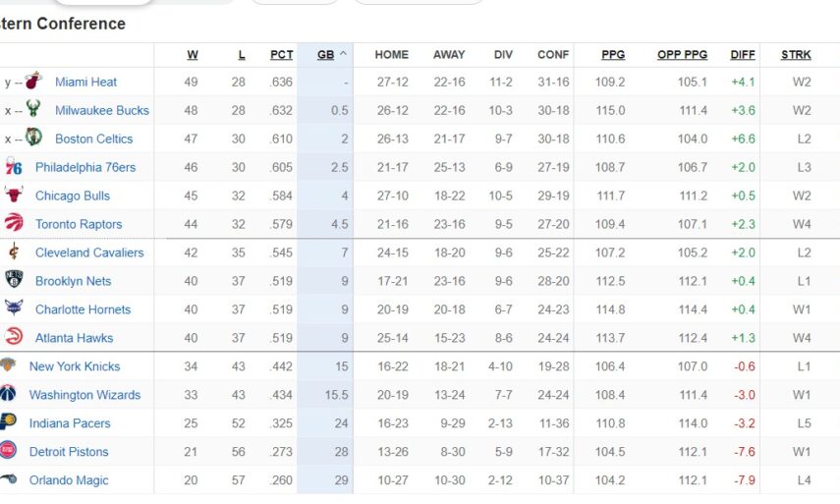840x504 pixels.
Task: Click the Chicago Bulls logo icon
Action: (x=14, y=196)
